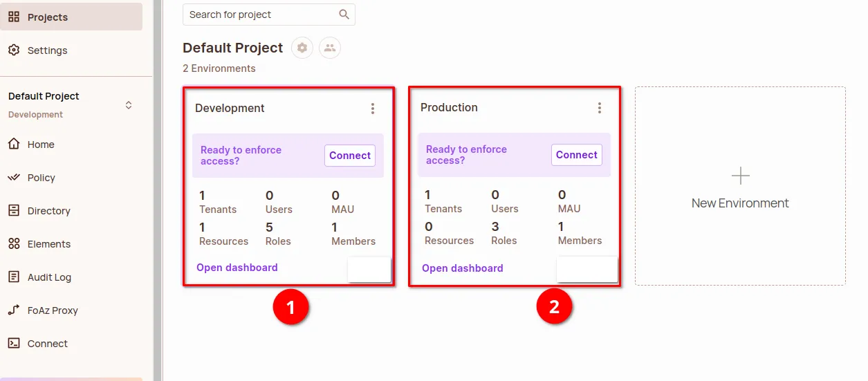Click the Connect terminal icon in sidebar
The image size is (868, 381).
14,343
